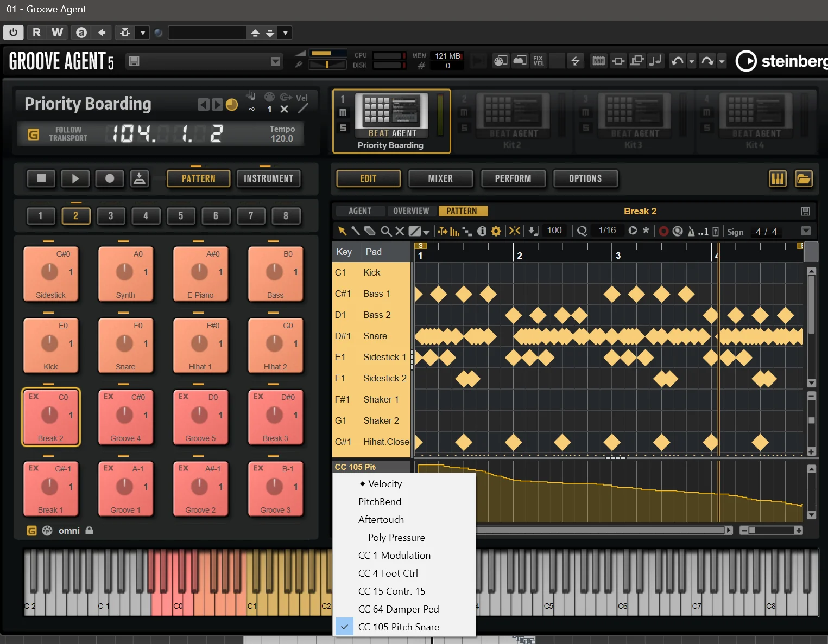This screenshot has width=828, height=644.
Task: Select the Erase tool in pattern editor
Action: pos(370,231)
